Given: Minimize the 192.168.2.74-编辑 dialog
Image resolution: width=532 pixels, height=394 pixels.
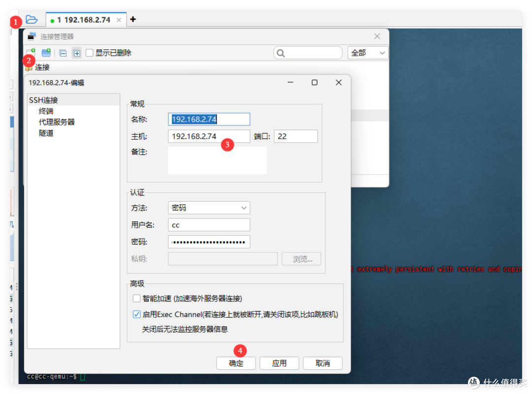Looking at the screenshot, I should [291, 82].
